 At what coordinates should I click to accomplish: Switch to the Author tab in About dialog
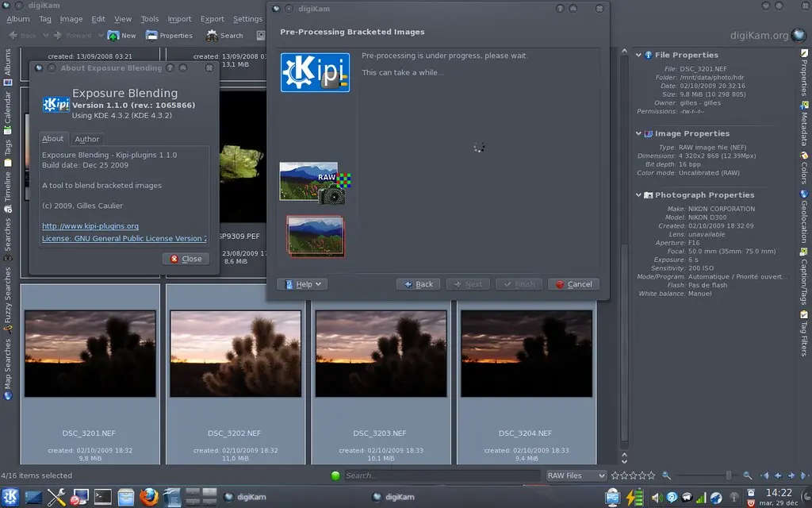(x=87, y=139)
